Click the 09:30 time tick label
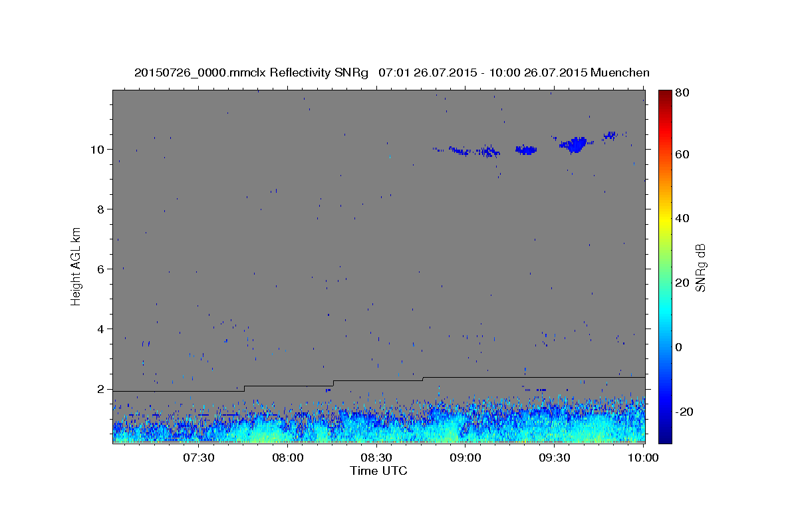Image resolution: width=798 pixels, height=532 pixels. 555,458
